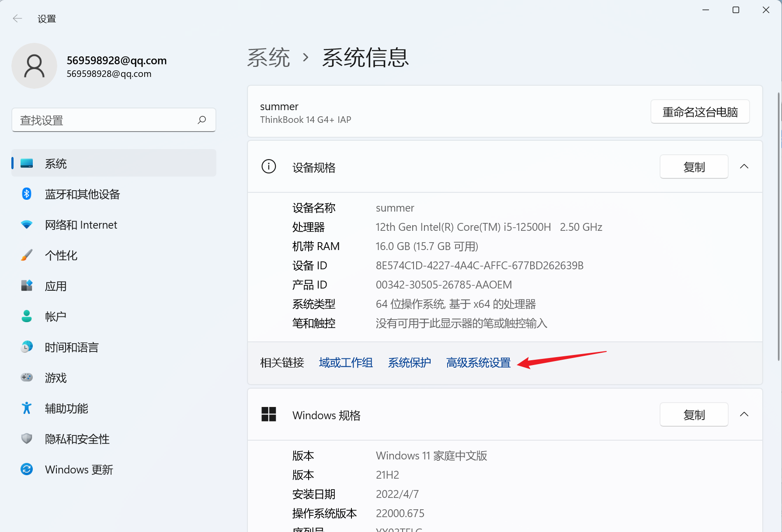This screenshot has height=532, width=782.
Task: Click the info icon beside 设备规格
Action: point(269,167)
